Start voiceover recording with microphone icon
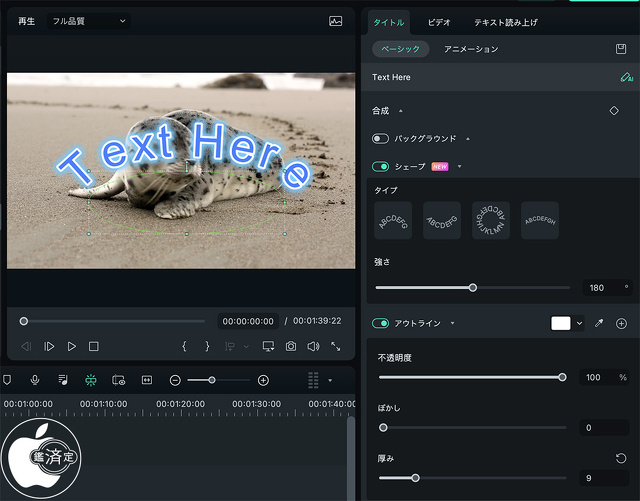Screen dimensions: 640x501 coord(35,380)
